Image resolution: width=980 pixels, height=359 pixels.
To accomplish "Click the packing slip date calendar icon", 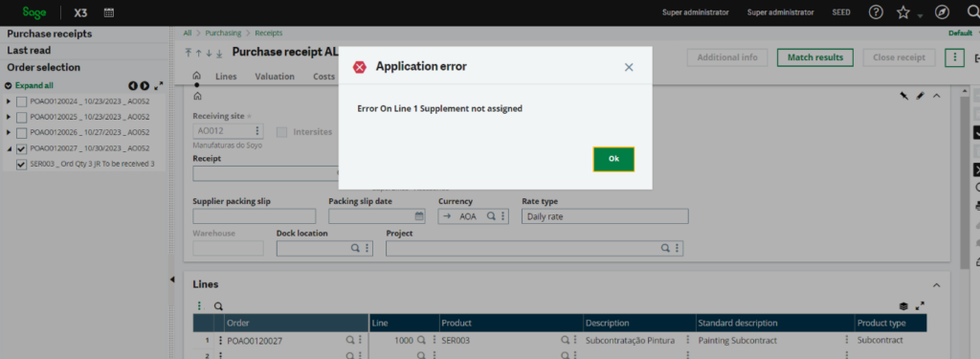I will tap(419, 216).
